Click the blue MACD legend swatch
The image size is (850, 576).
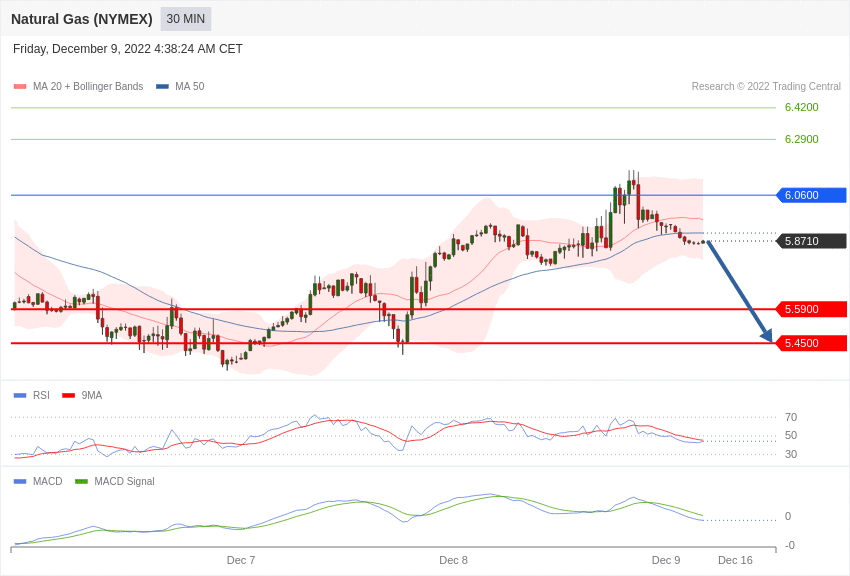[x=20, y=481]
